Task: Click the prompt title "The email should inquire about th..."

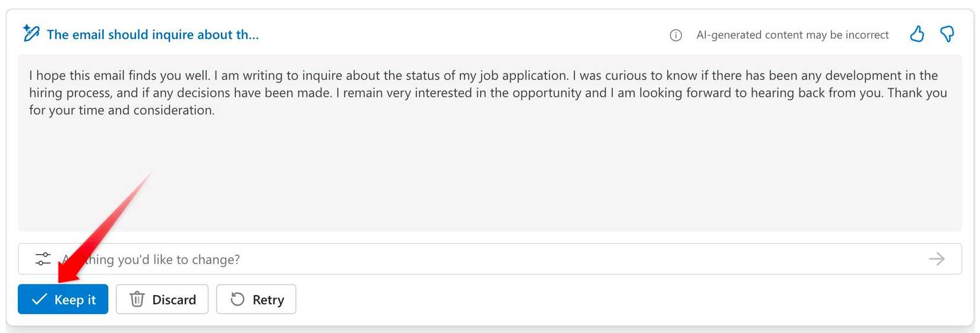Action: click(153, 34)
